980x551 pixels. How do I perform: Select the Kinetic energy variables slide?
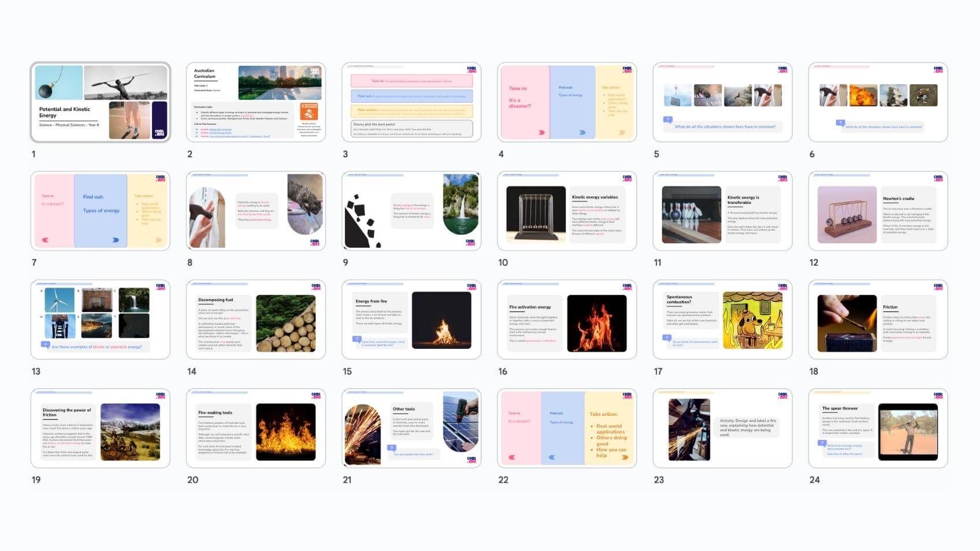click(x=566, y=211)
